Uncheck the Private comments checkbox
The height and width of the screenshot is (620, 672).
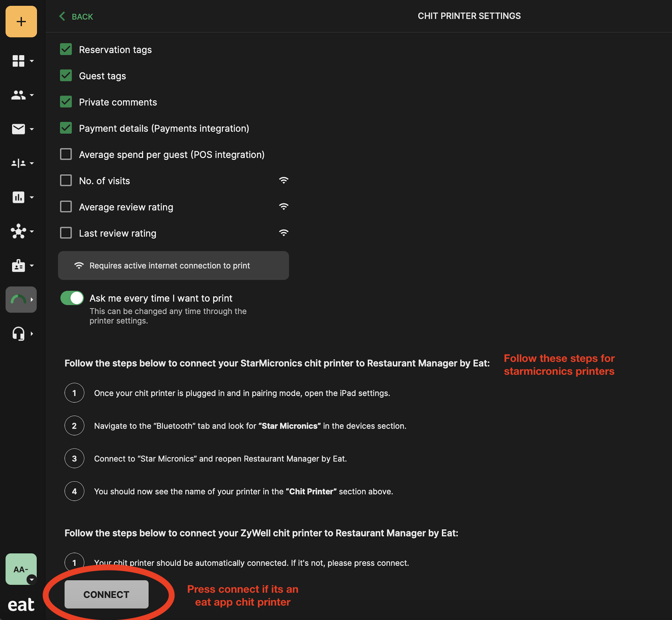pyautogui.click(x=66, y=102)
